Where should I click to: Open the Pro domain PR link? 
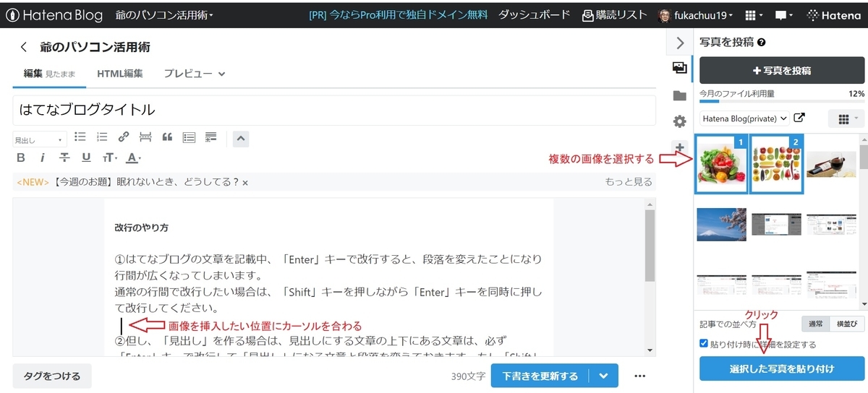pos(398,14)
